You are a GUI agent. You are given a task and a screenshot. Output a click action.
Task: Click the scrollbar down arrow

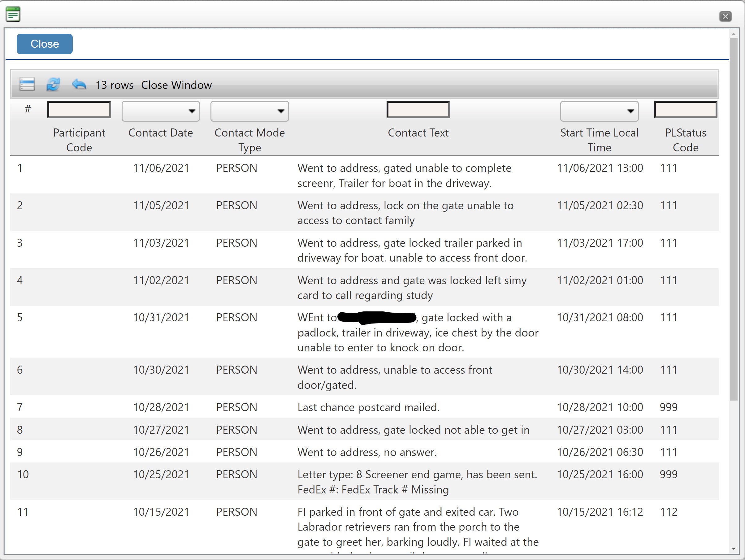tap(733, 549)
